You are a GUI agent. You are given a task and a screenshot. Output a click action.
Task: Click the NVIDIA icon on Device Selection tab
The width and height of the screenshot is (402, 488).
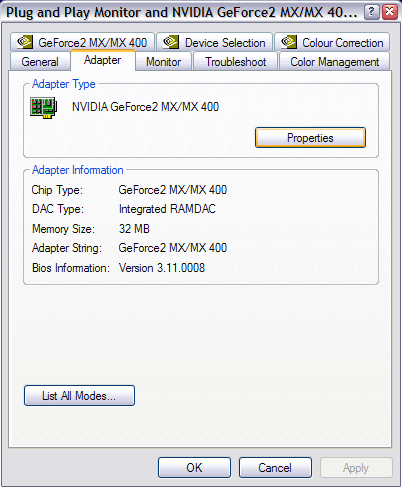(171, 42)
